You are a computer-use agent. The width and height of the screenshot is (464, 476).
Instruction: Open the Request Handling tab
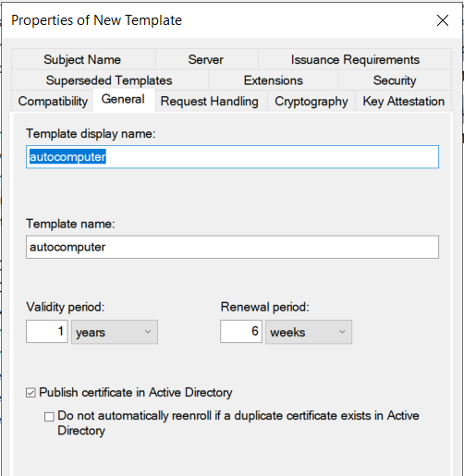211,101
